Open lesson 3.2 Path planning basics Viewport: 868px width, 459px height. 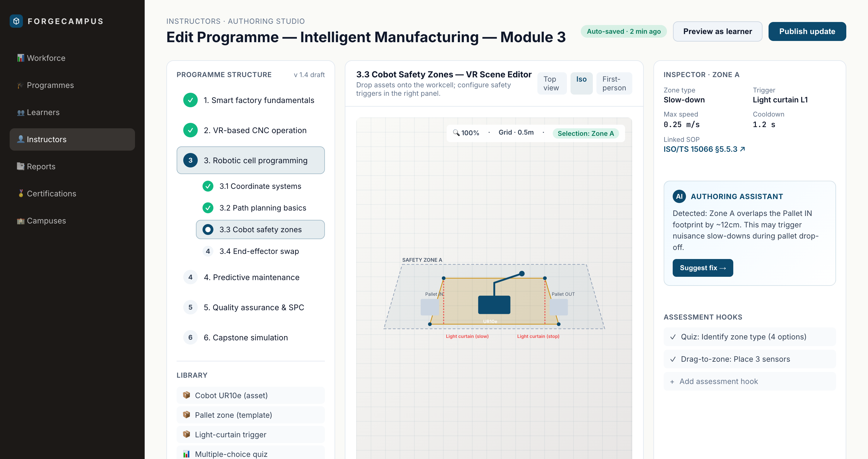click(260, 208)
